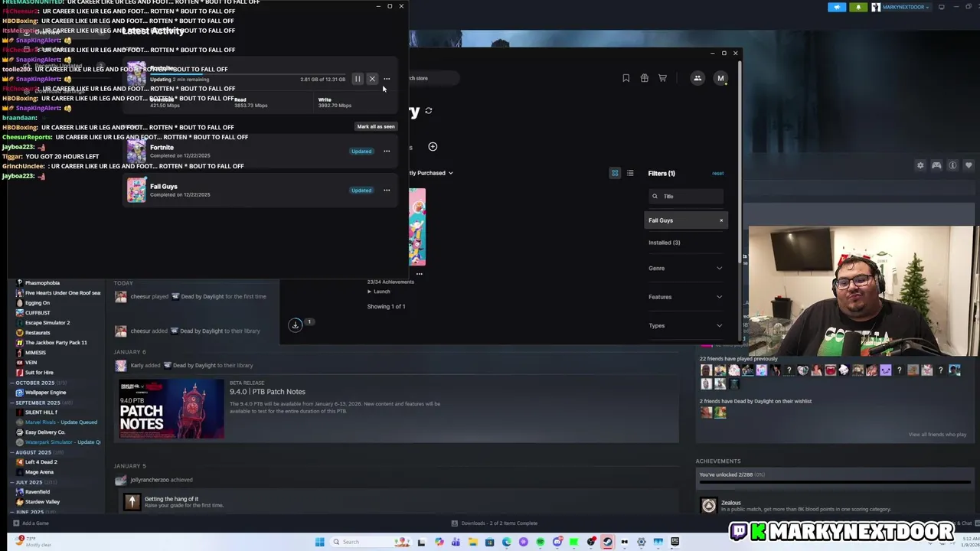Open Steam from the Windows taskbar
This screenshot has height=551, width=980.
607,542
